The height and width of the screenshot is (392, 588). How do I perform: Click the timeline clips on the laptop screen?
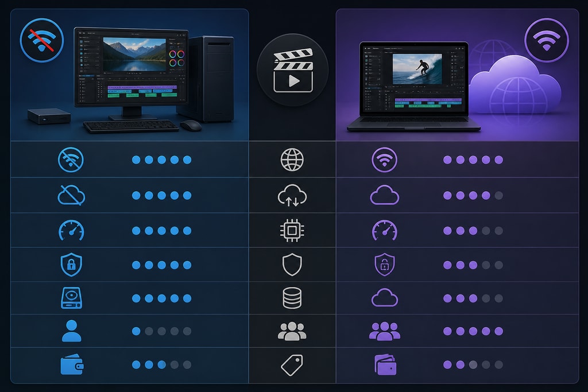point(428,103)
